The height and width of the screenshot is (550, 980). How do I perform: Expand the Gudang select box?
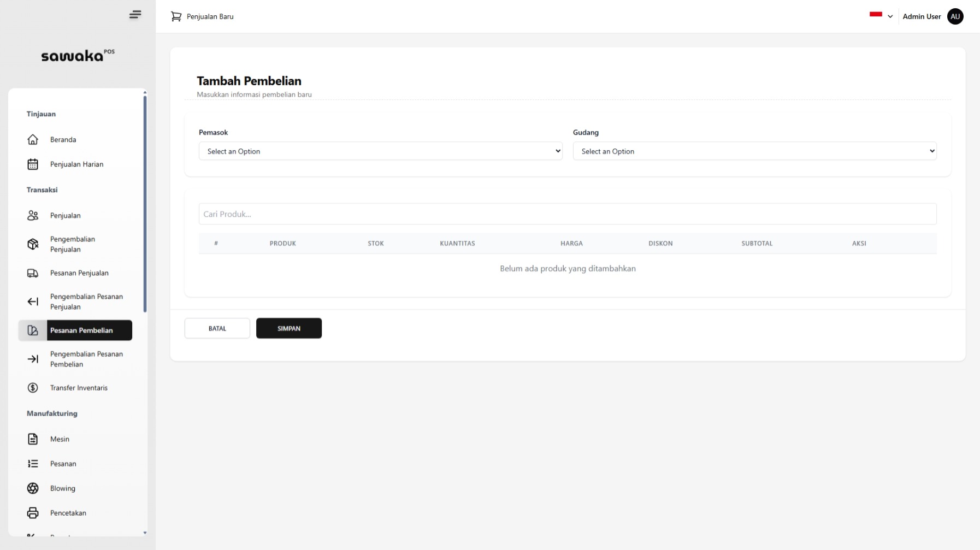pyautogui.click(x=754, y=151)
